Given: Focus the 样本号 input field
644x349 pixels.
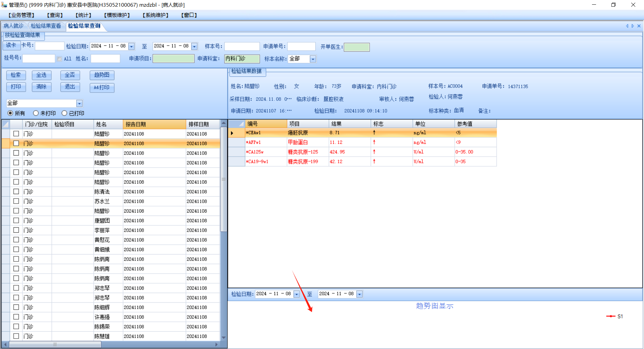Looking at the screenshot, I should point(242,46).
